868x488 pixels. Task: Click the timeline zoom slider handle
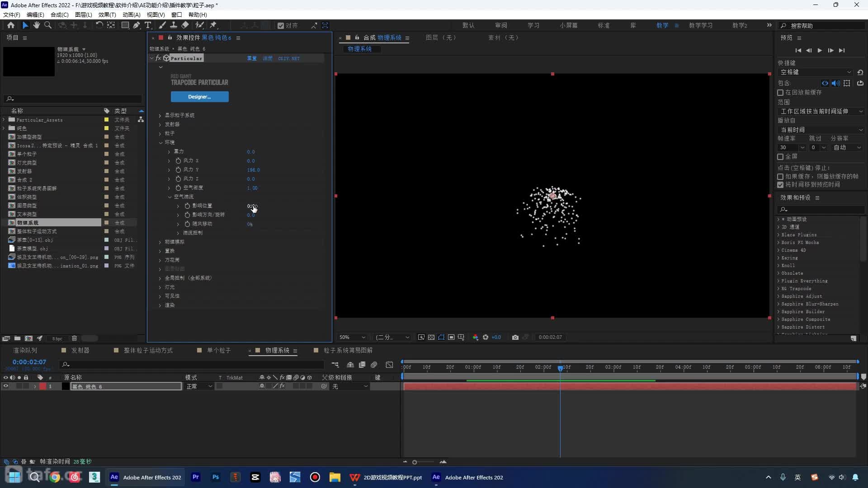[415, 462]
